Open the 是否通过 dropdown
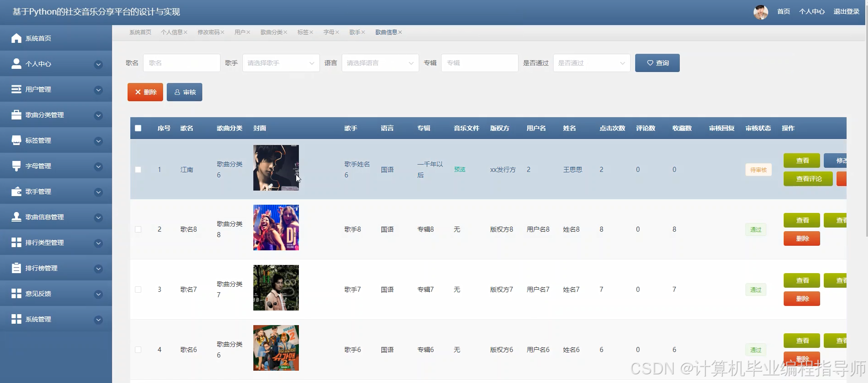 coord(591,63)
